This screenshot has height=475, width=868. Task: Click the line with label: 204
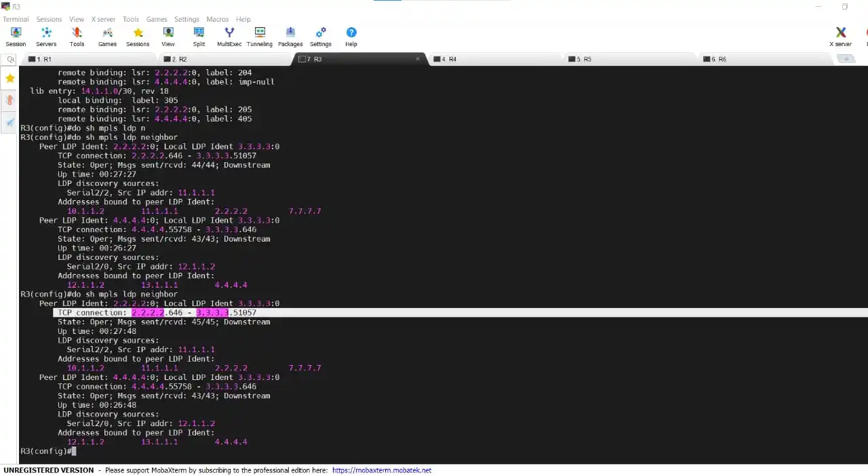point(155,73)
